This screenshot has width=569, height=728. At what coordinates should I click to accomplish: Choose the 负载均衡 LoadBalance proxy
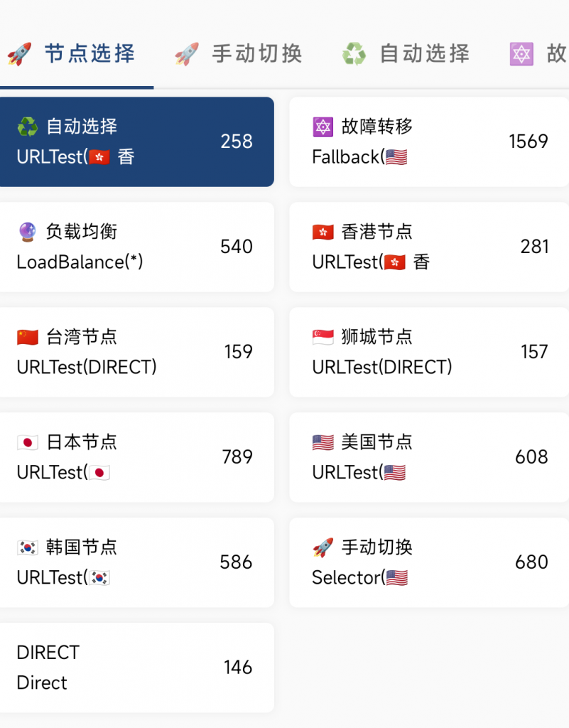(x=137, y=247)
